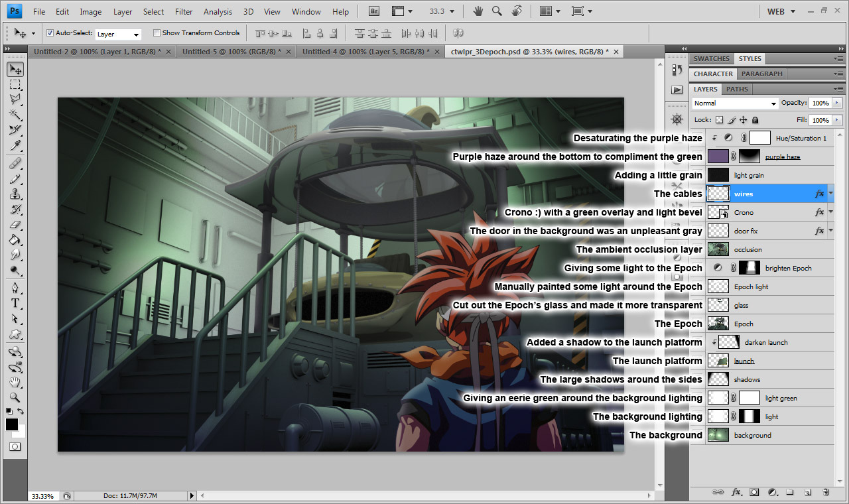Create new adjustment layer icon

click(772, 492)
